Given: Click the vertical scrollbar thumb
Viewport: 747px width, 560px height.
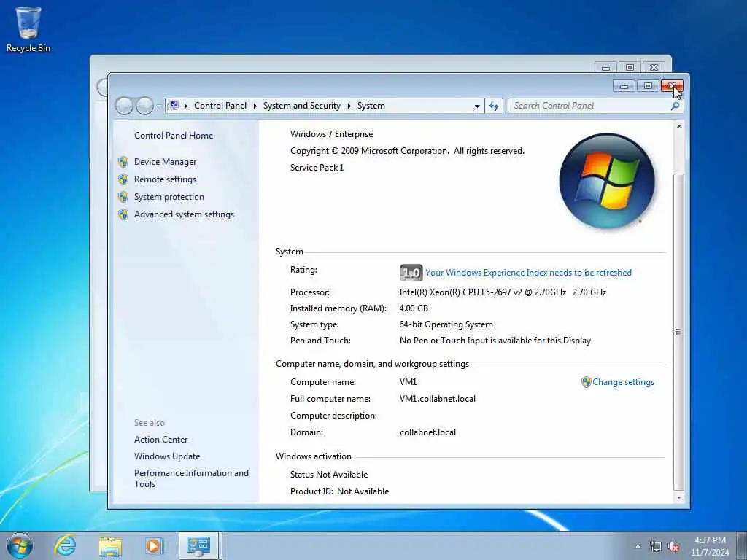Looking at the screenshot, I should 679,332.
